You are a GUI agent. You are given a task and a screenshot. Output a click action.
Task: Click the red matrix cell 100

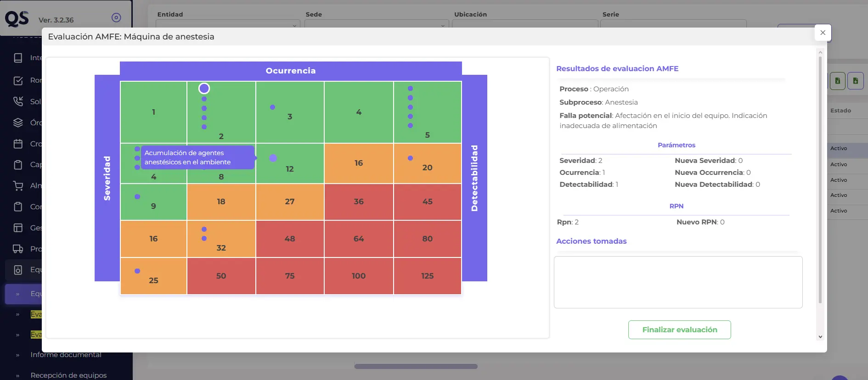(359, 276)
